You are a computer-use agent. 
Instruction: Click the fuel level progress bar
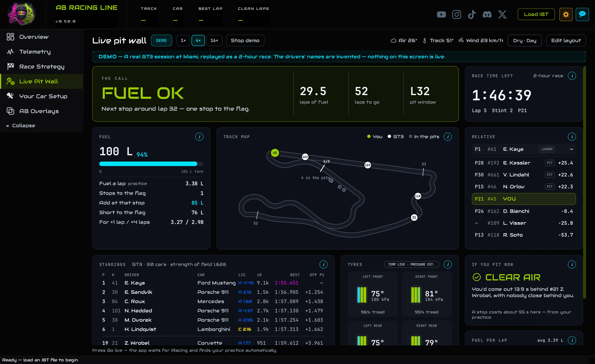[x=151, y=164]
